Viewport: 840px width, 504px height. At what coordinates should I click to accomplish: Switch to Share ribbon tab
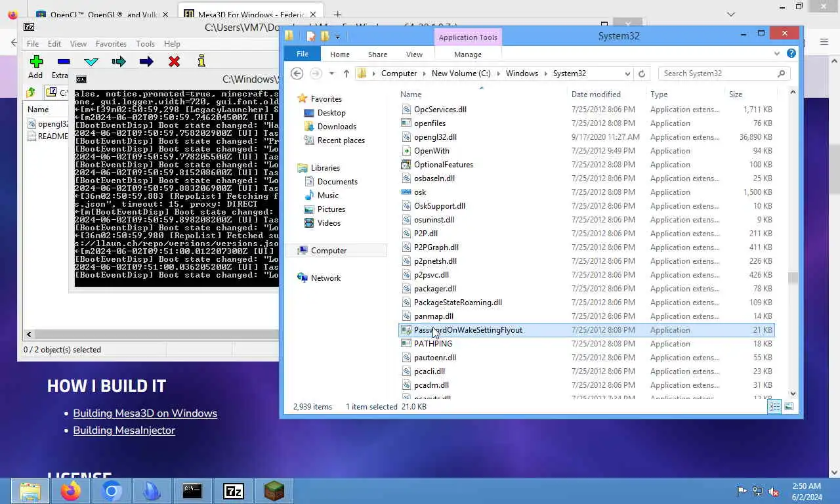tap(377, 54)
